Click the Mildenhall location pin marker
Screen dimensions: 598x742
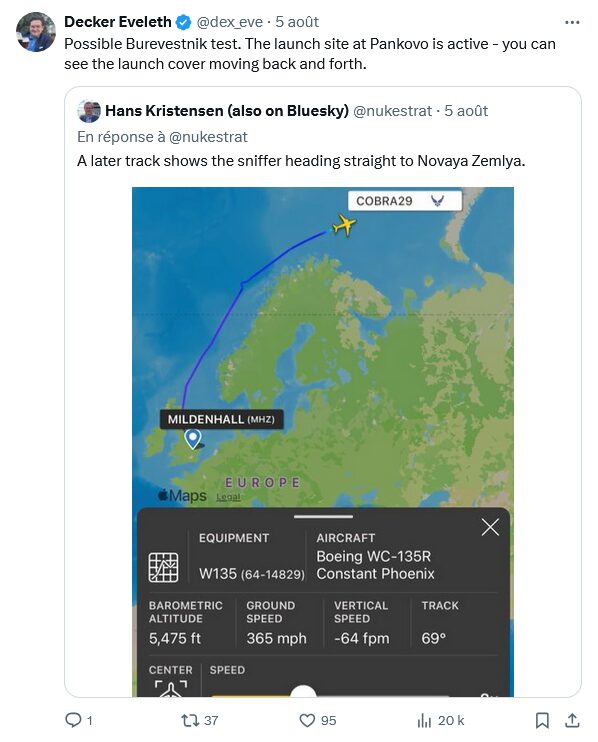(x=193, y=439)
